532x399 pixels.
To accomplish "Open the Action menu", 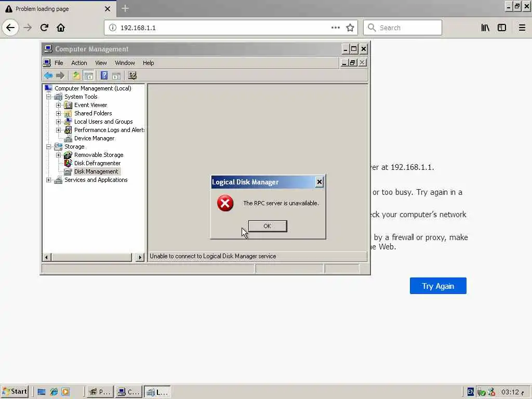I will coord(79,63).
